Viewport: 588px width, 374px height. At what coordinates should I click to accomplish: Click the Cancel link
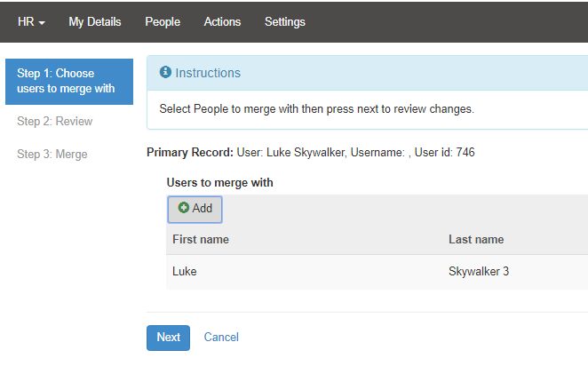tap(221, 338)
